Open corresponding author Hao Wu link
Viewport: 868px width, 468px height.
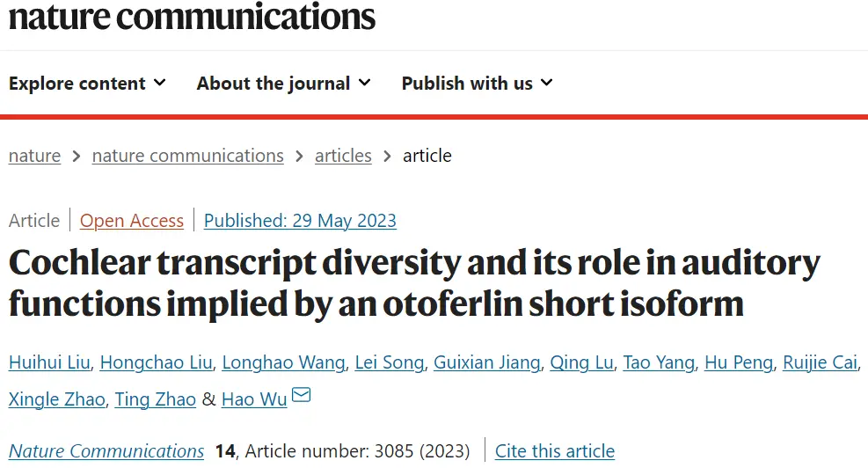[253, 399]
